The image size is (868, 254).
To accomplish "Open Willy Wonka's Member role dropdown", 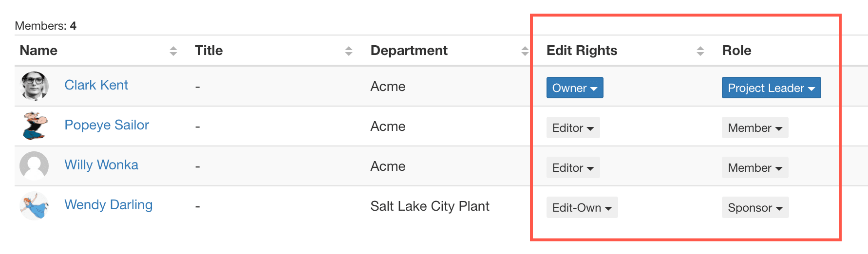I will [755, 167].
